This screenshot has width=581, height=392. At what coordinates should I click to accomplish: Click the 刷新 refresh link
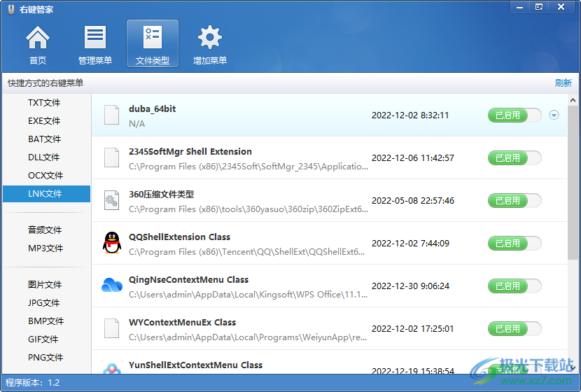pyautogui.click(x=563, y=83)
